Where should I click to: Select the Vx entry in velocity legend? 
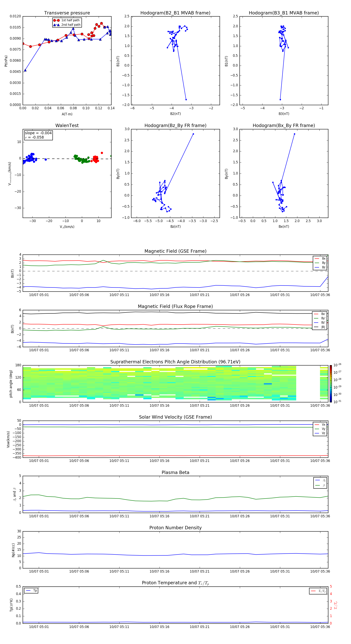(x=320, y=424)
